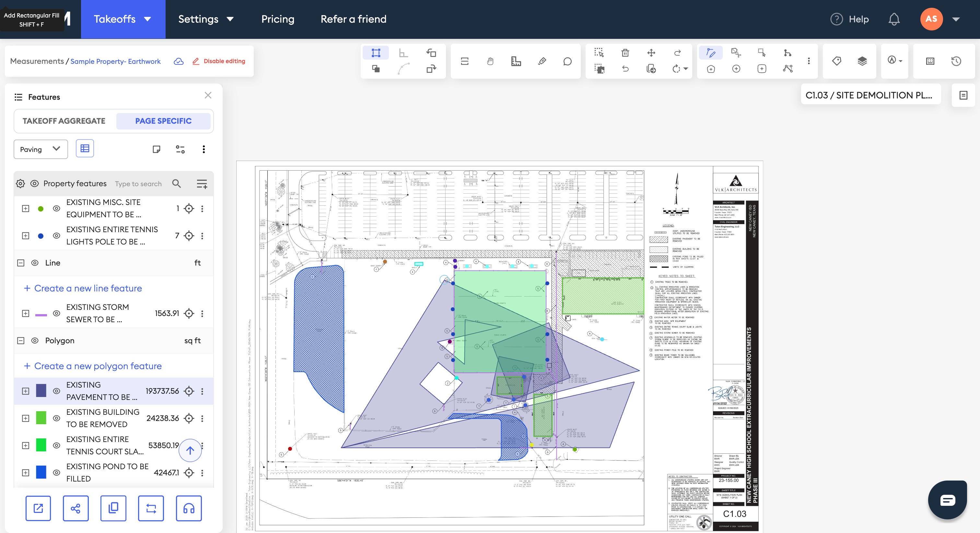The height and width of the screenshot is (533, 980).
Task: Click the highlighter pen tool
Action: click(542, 61)
